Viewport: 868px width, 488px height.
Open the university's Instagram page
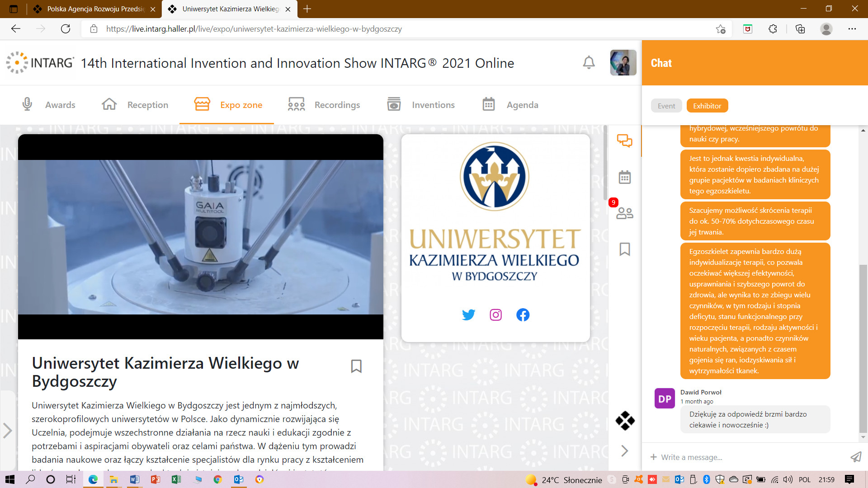495,314
